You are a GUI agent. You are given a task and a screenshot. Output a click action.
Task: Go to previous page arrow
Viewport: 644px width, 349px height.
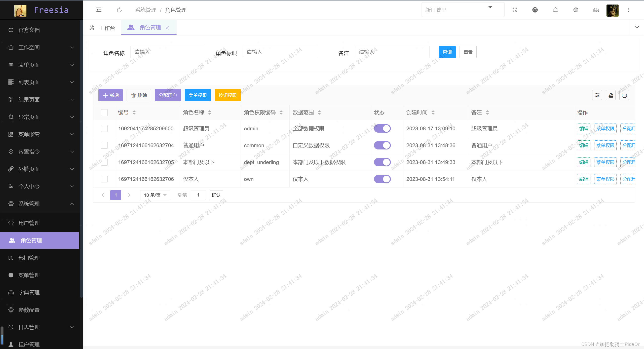(103, 195)
